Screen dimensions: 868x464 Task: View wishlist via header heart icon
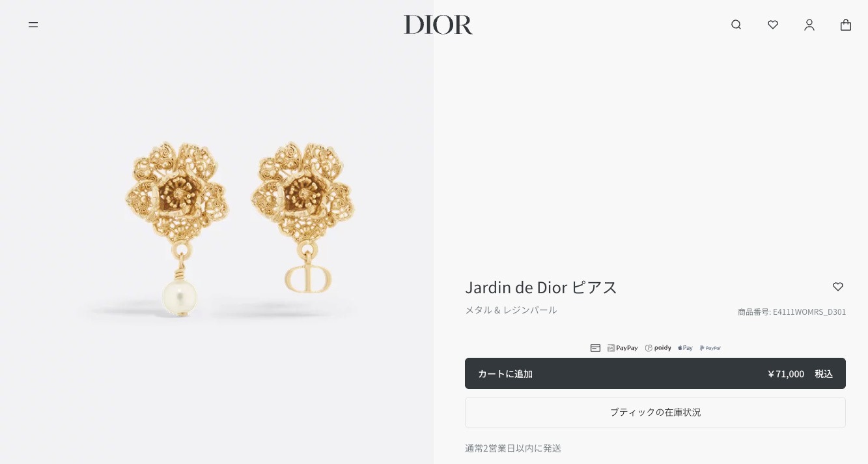[773, 25]
